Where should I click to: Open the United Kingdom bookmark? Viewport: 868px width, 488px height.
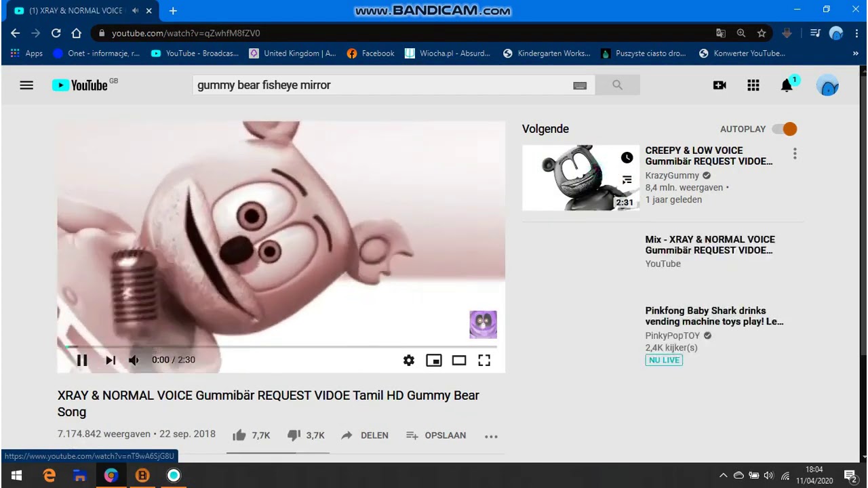click(292, 54)
